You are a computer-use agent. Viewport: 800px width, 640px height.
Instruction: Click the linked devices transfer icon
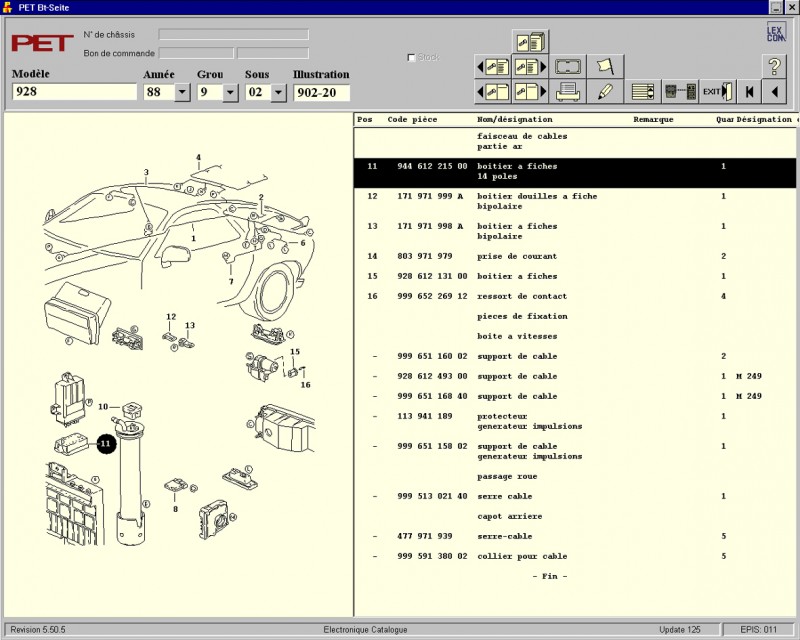click(680, 92)
